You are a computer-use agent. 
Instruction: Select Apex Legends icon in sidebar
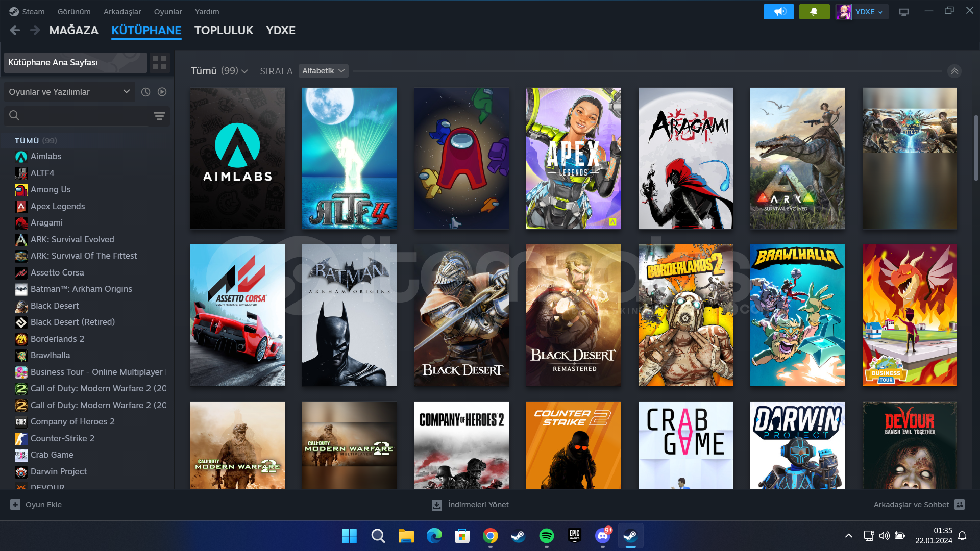pyautogui.click(x=21, y=207)
